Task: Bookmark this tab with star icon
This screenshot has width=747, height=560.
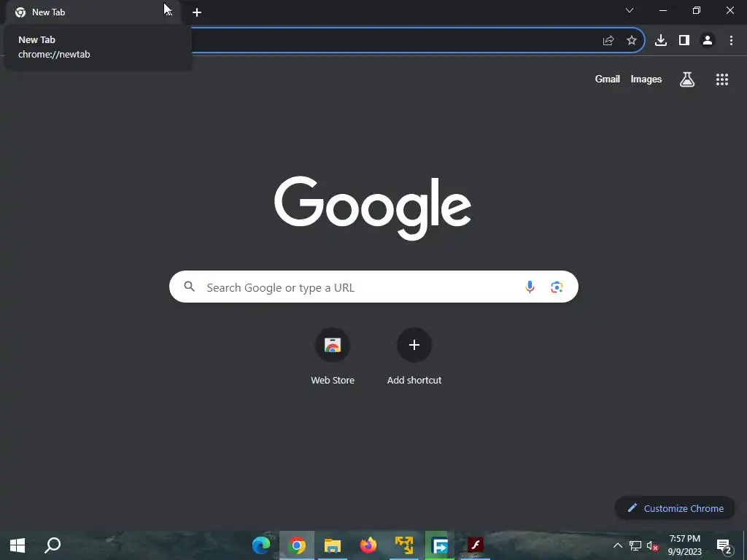Action: coord(632,41)
